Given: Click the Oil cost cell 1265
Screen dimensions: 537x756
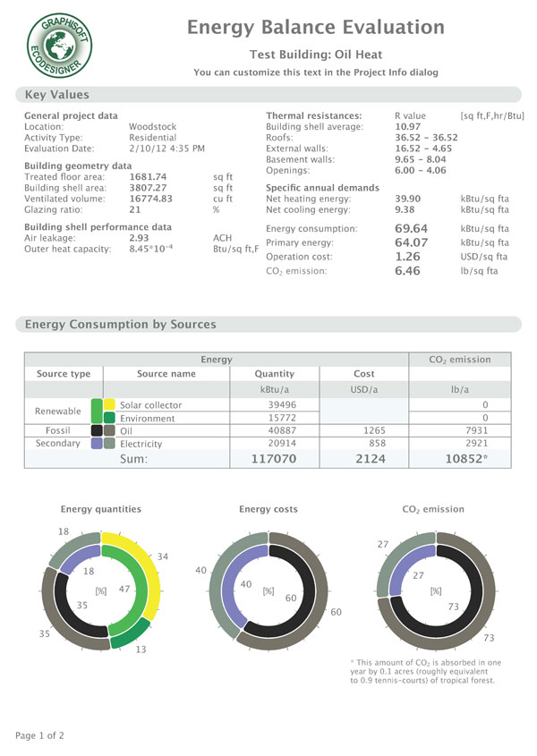Looking at the screenshot, I should [x=363, y=431].
